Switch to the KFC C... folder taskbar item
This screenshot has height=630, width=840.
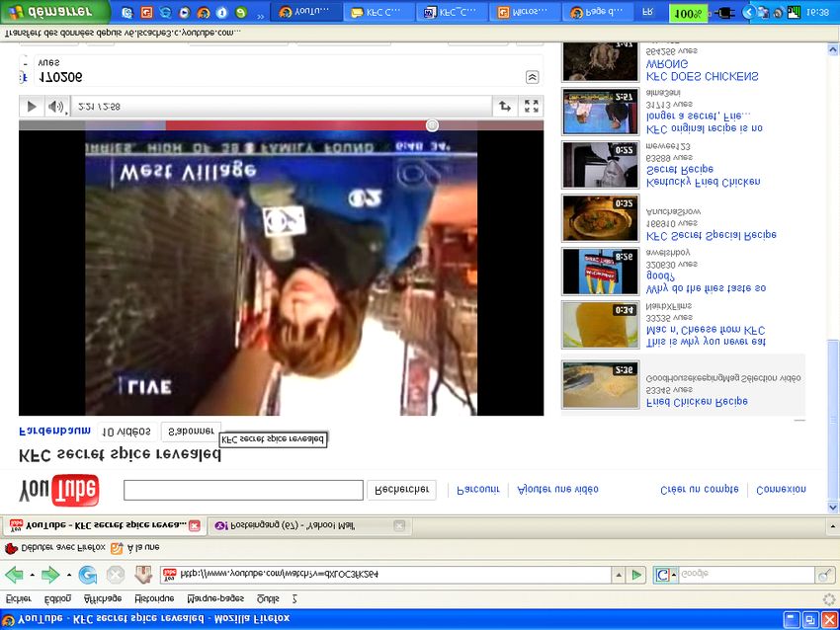click(378, 12)
